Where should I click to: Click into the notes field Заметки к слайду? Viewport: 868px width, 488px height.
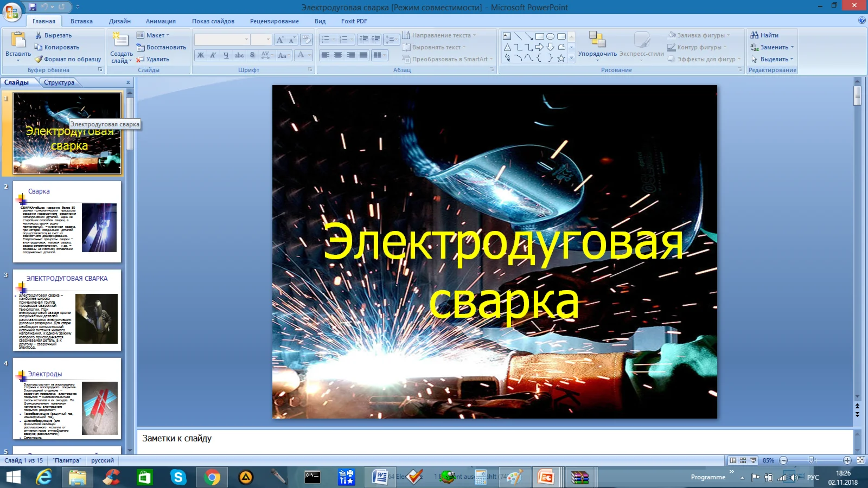[495, 441]
